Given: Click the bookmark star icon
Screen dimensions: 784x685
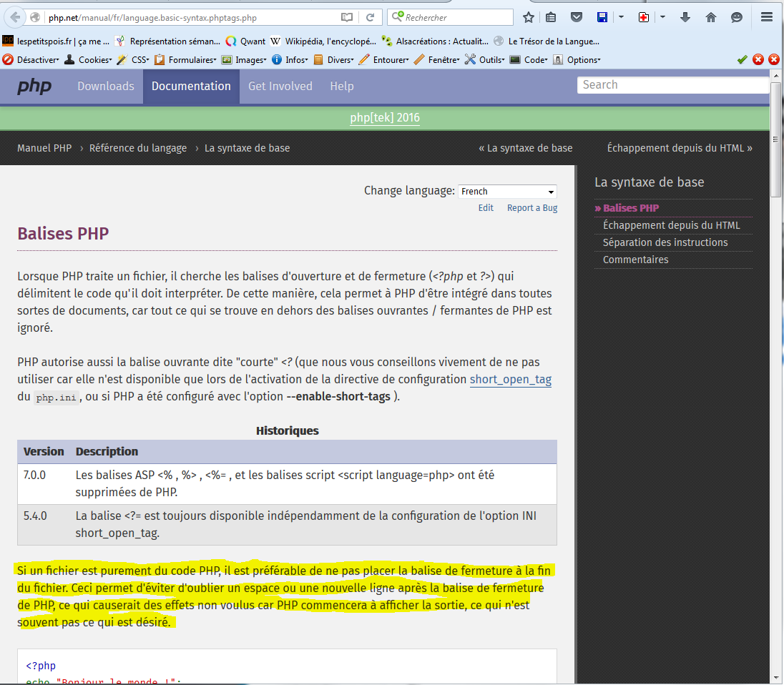Looking at the screenshot, I should 529,17.
